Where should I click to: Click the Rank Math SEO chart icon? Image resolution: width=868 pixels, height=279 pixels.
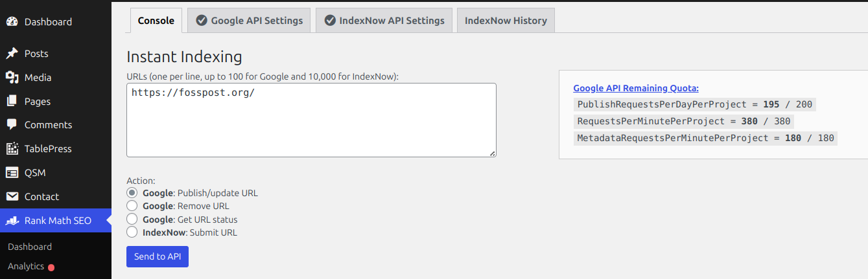(12, 221)
